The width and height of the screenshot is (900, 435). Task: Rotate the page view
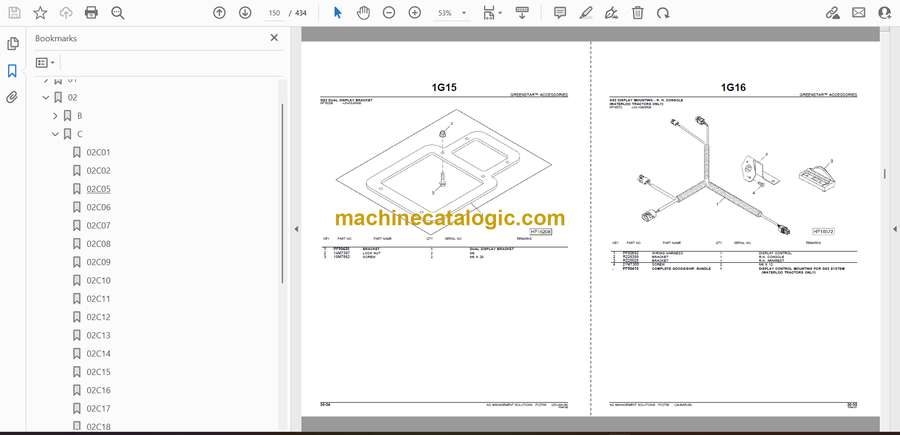pyautogui.click(x=663, y=13)
